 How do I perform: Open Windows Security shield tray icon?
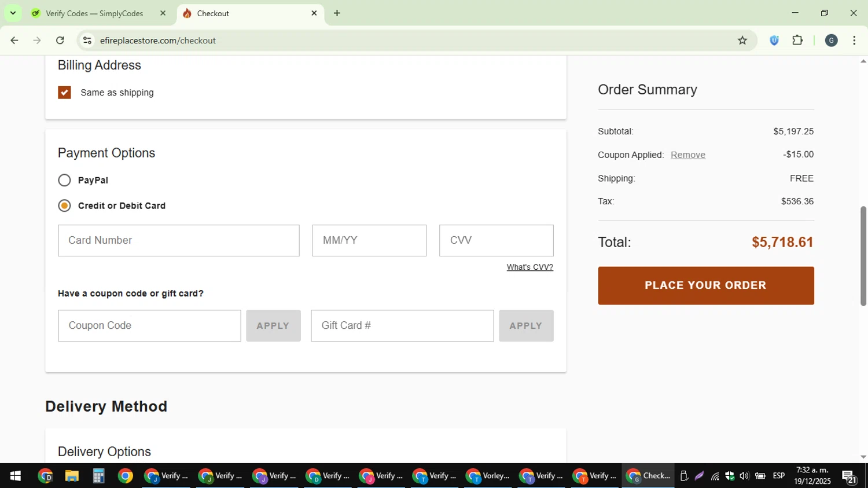pyautogui.click(x=730, y=476)
